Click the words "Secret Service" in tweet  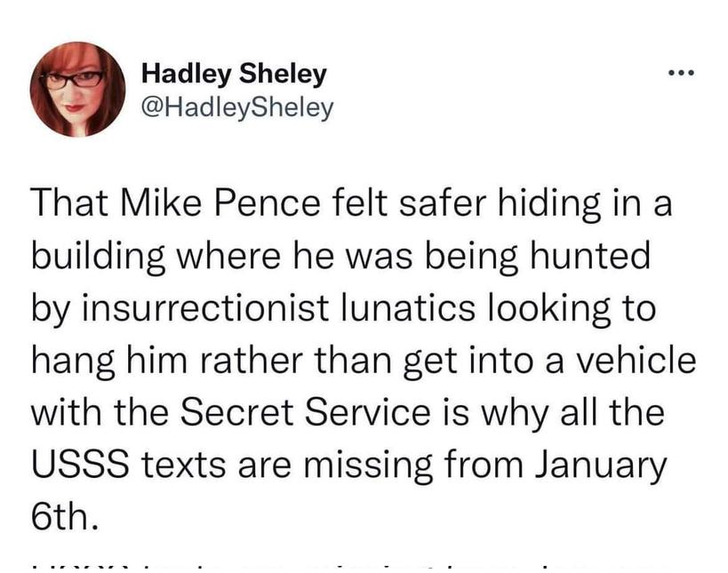click(x=305, y=411)
